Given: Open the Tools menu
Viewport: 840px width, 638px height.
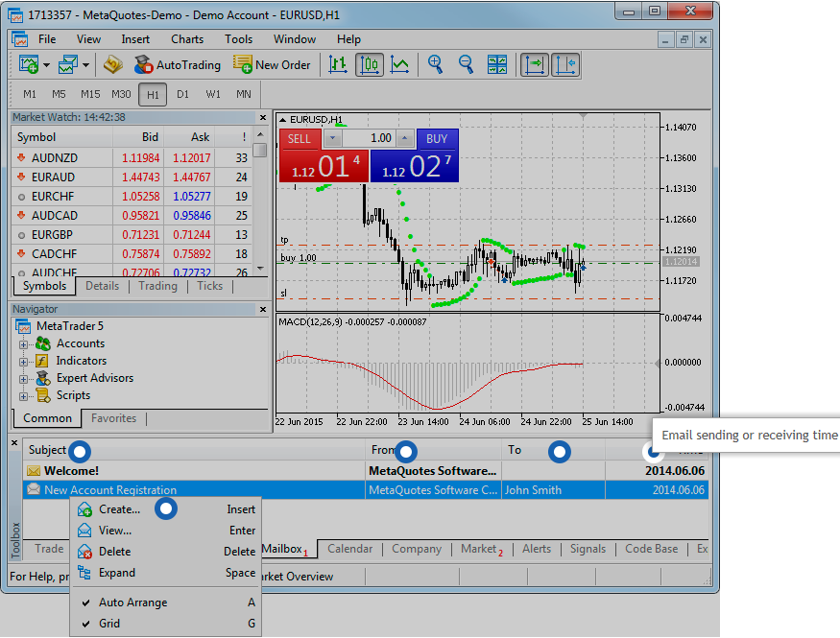Looking at the screenshot, I should coord(238,39).
